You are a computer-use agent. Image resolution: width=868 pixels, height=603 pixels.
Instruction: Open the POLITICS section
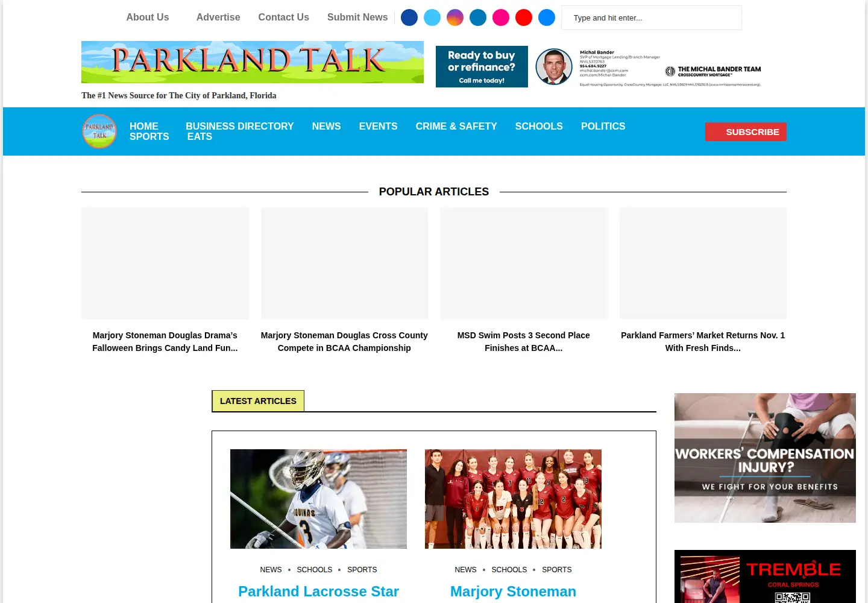(603, 126)
